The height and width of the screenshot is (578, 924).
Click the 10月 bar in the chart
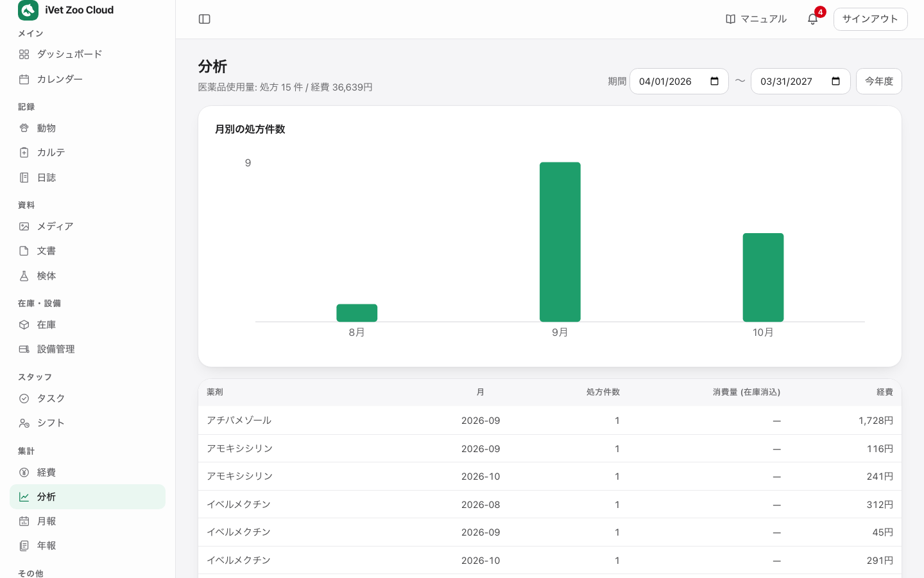click(763, 277)
